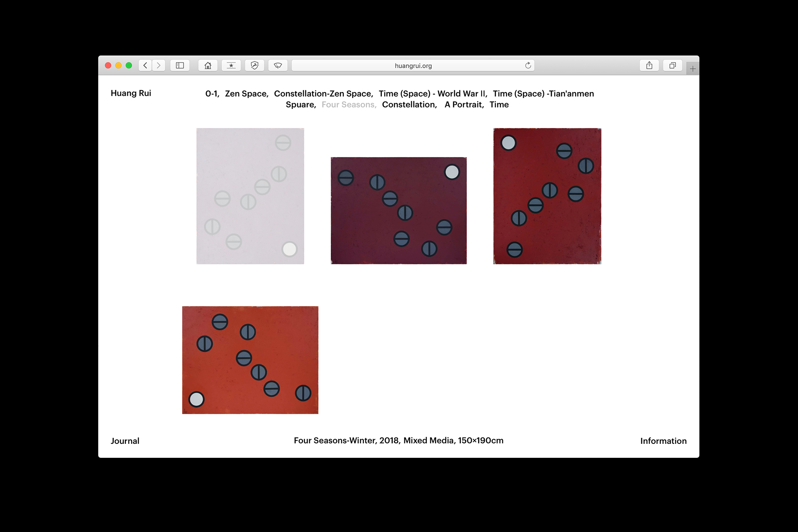View the orange-red landscape painting
798x532 pixels.
click(x=250, y=360)
